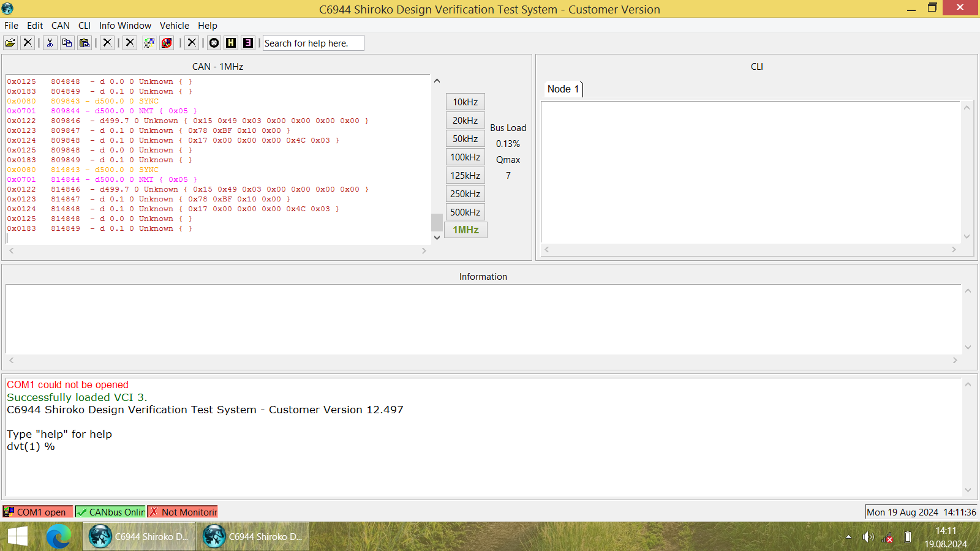Show hidden system tray icons
This screenshot has height=551, width=980.
point(848,537)
